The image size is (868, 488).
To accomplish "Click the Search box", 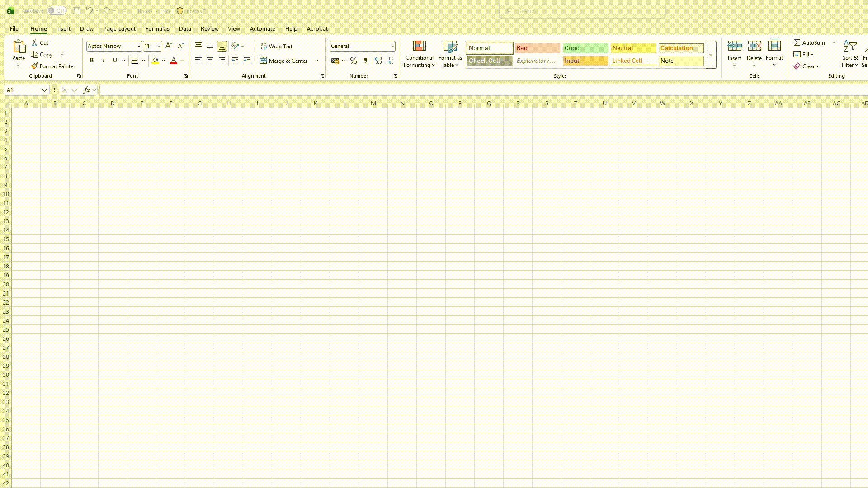I will (582, 11).
